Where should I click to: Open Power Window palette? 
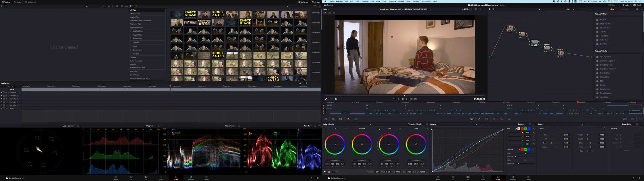click(487, 119)
